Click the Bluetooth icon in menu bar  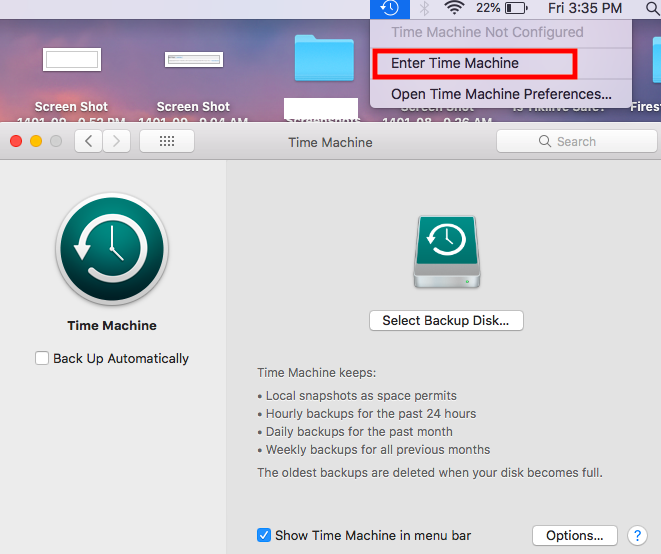coord(425,8)
